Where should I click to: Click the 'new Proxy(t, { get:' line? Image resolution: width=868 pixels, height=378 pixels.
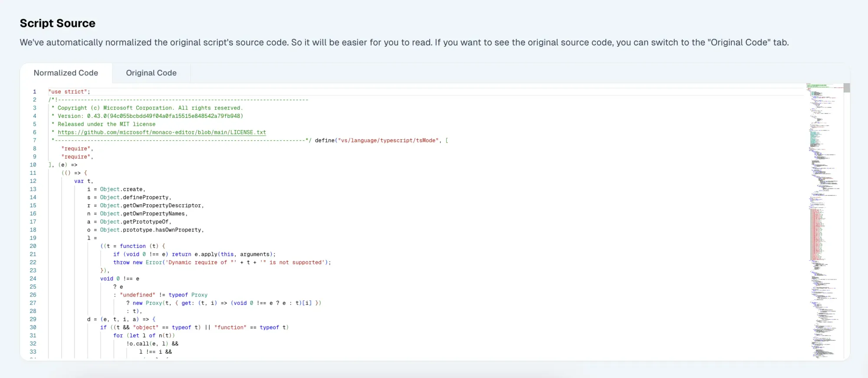click(x=224, y=303)
